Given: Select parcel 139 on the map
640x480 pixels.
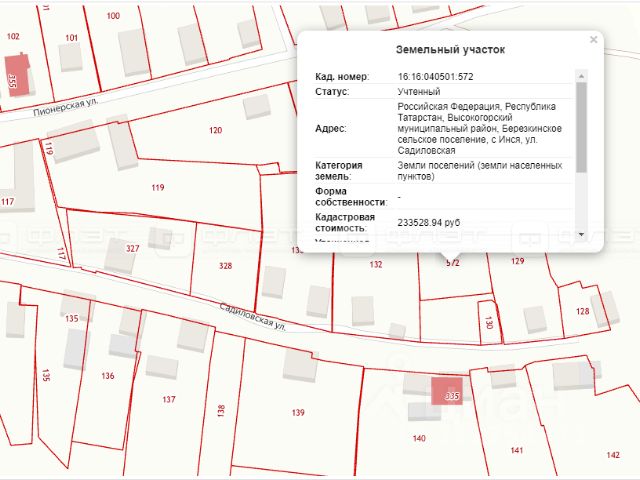Looking at the screenshot, I should [x=298, y=413].
